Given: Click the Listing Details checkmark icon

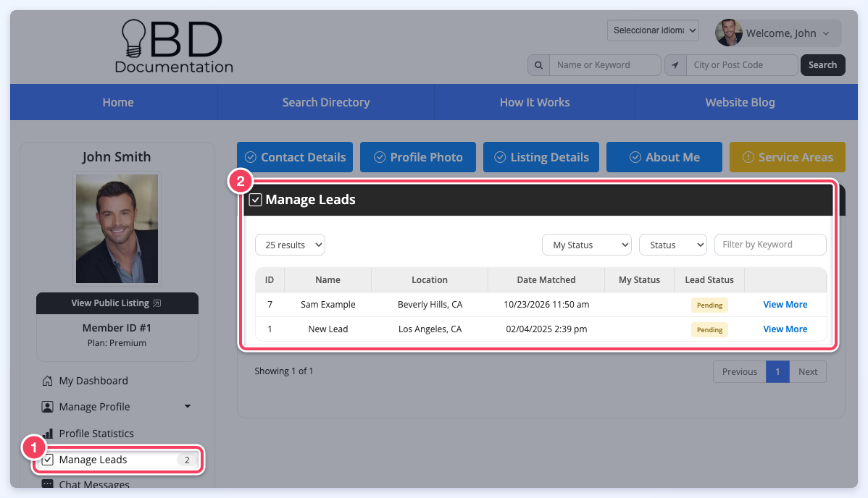Looking at the screenshot, I should pyautogui.click(x=500, y=157).
